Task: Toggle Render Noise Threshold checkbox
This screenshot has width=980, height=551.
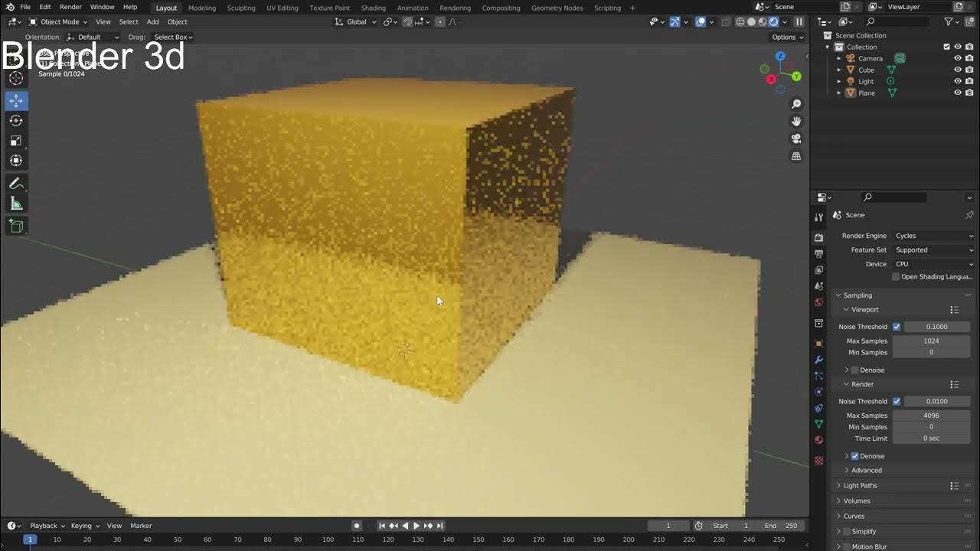Action: point(897,401)
